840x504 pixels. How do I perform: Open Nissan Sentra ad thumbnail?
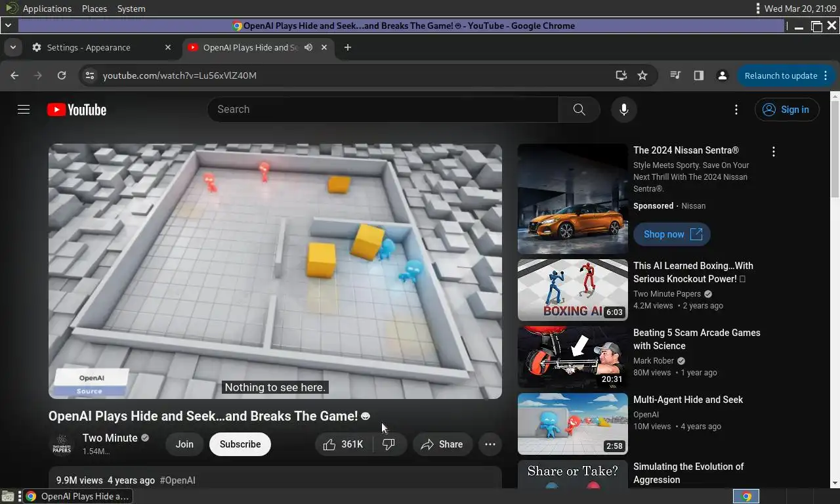click(x=572, y=199)
